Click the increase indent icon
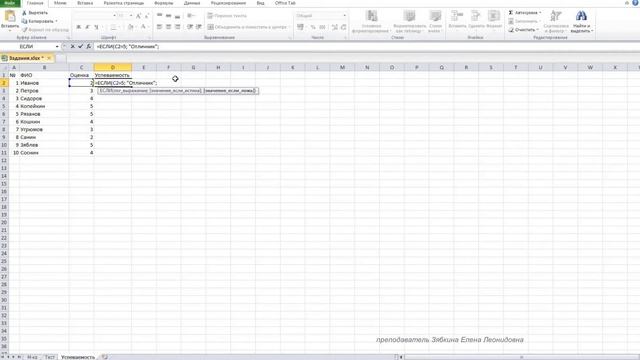The height and width of the screenshot is (360, 640). coord(199,27)
